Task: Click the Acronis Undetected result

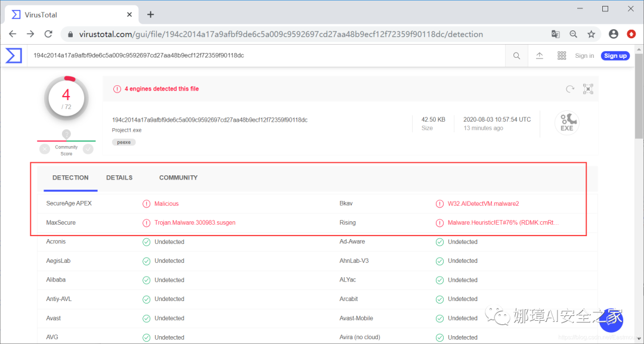Action: tap(169, 242)
